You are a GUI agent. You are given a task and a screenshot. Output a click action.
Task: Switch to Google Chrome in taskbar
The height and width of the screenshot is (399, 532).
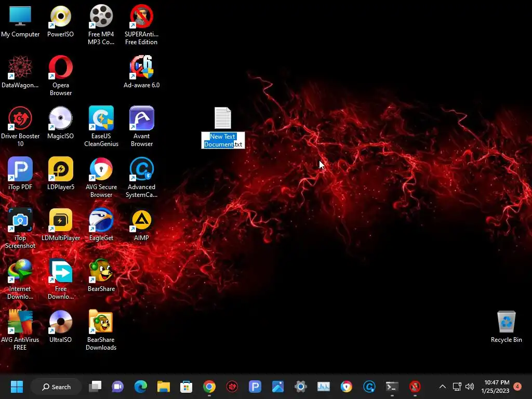(209, 387)
